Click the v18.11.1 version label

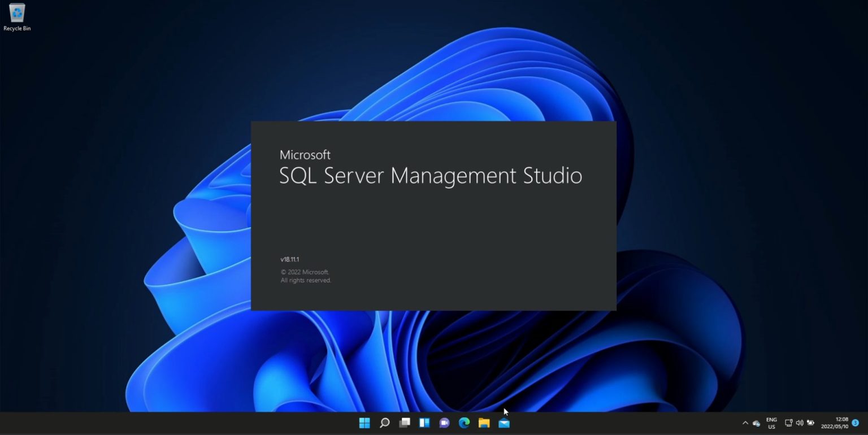289,259
